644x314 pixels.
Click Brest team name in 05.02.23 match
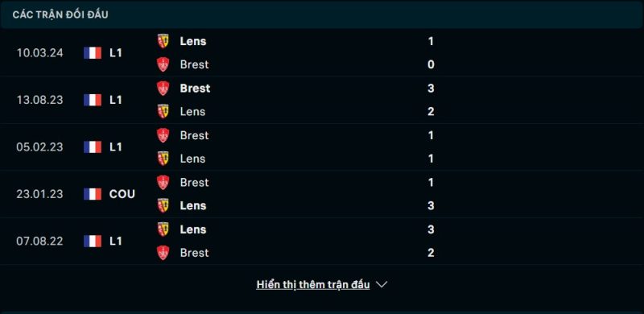coord(194,135)
